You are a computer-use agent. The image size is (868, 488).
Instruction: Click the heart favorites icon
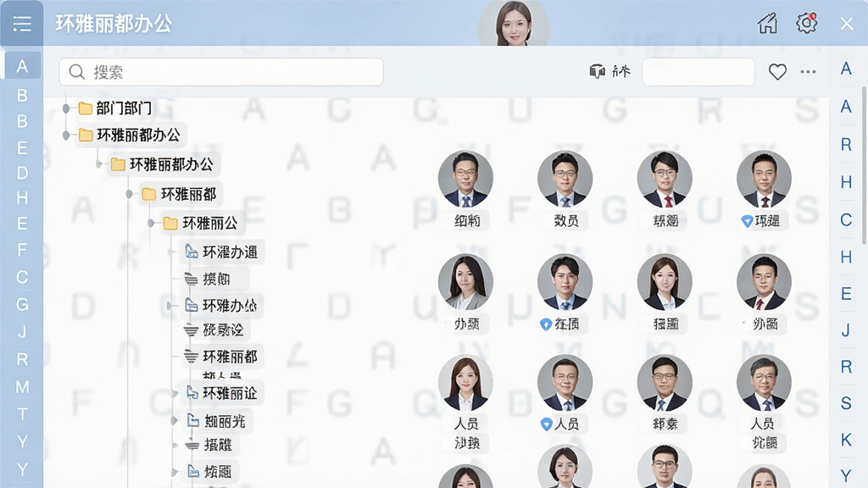coord(777,72)
